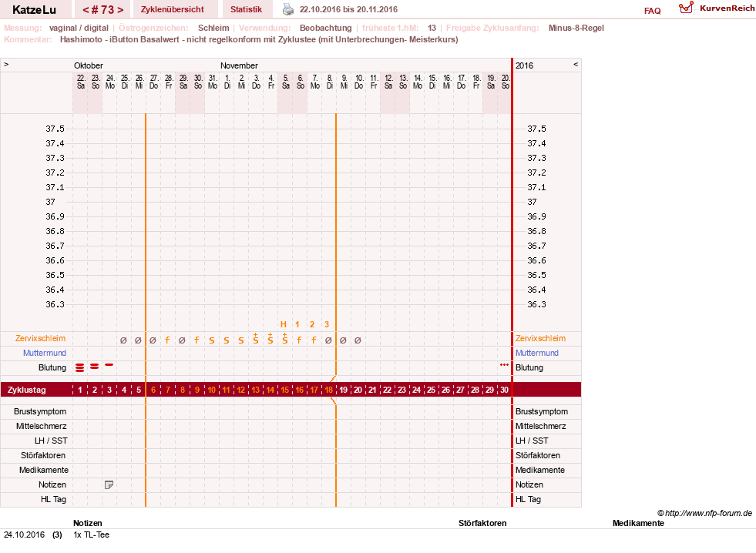Screen dimensions: 756x553
Task: Click the left Muttermund row label
Action: pos(45,353)
